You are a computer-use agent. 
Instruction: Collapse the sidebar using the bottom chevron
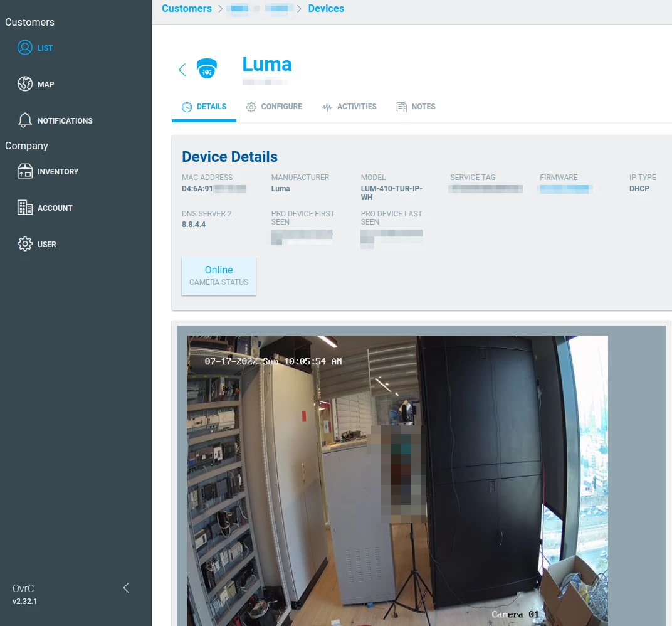(126, 588)
